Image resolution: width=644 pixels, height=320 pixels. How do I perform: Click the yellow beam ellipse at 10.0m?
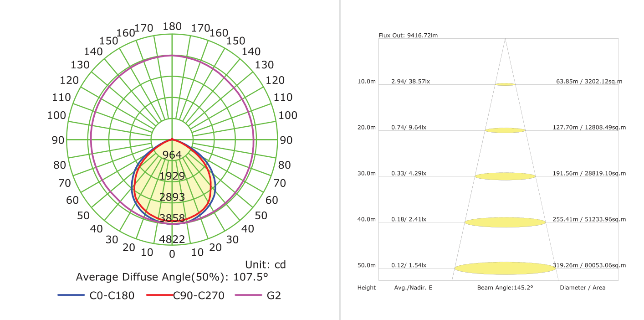click(505, 84)
